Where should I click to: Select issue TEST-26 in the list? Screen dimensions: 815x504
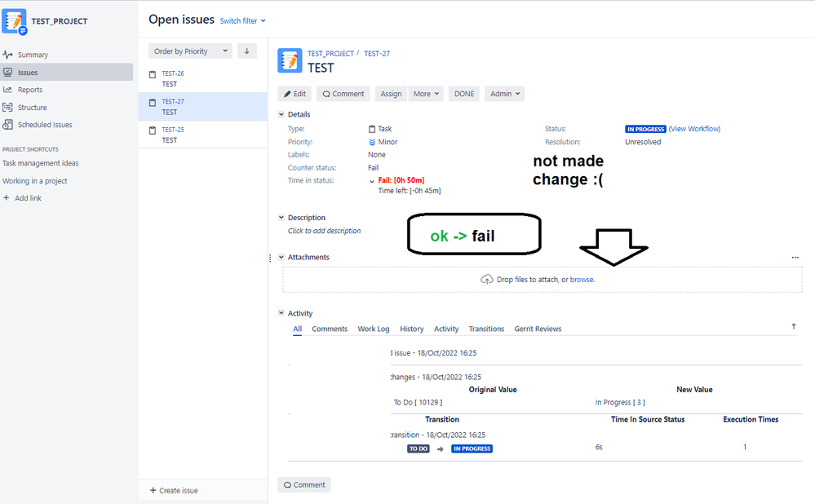point(202,78)
